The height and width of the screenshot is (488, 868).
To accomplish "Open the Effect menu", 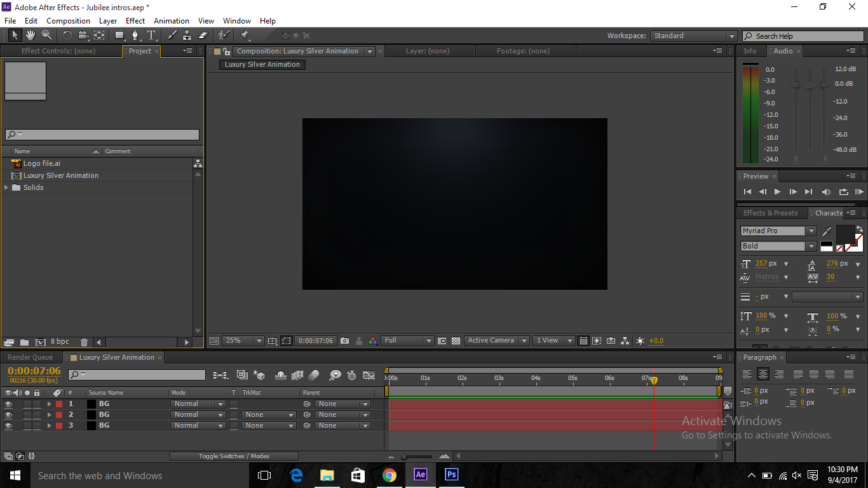I will [135, 21].
